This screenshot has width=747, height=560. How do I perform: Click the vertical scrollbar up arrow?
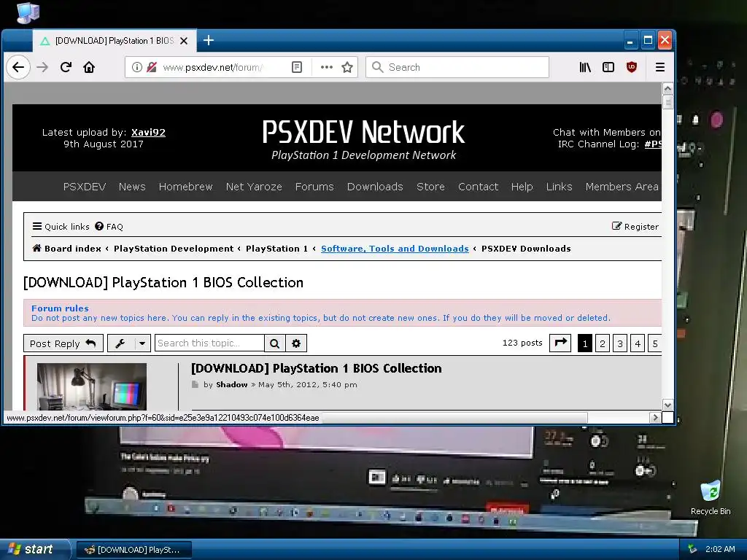coord(667,88)
